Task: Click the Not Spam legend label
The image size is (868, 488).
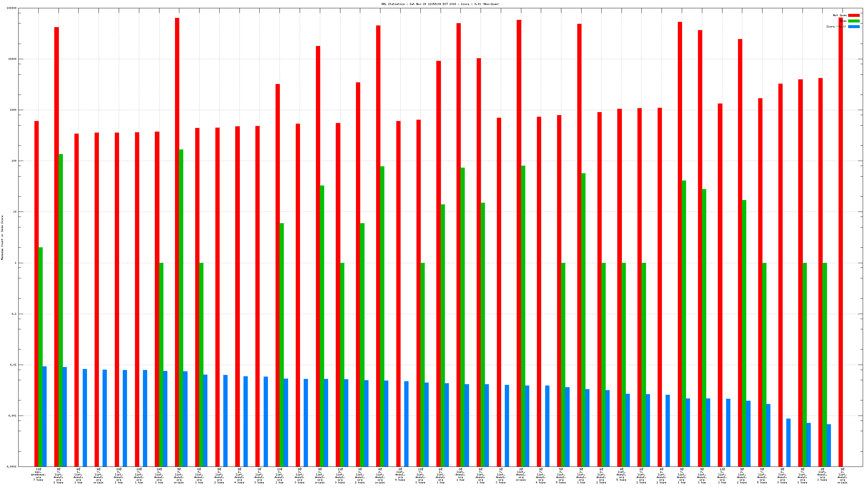Action: (839, 15)
